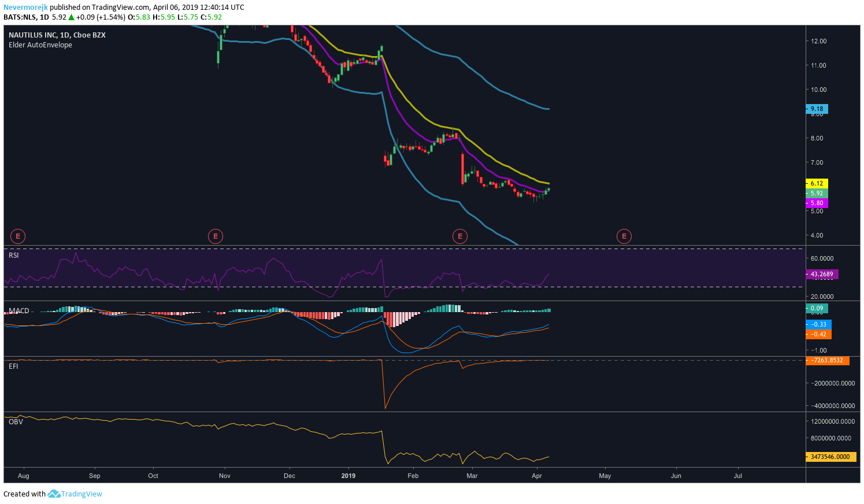The height and width of the screenshot is (504, 864).
Task: Click the Dec label on the time axis
Action: [290, 476]
